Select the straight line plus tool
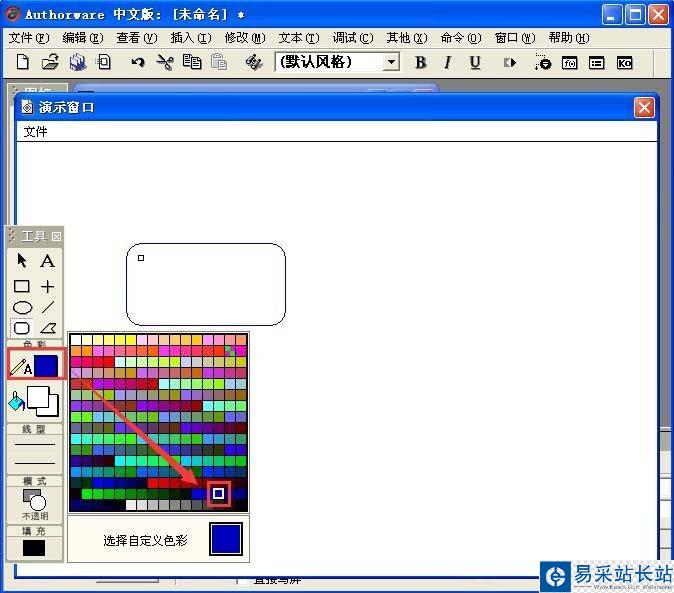Viewport: 674px width, 593px height. [x=47, y=286]
